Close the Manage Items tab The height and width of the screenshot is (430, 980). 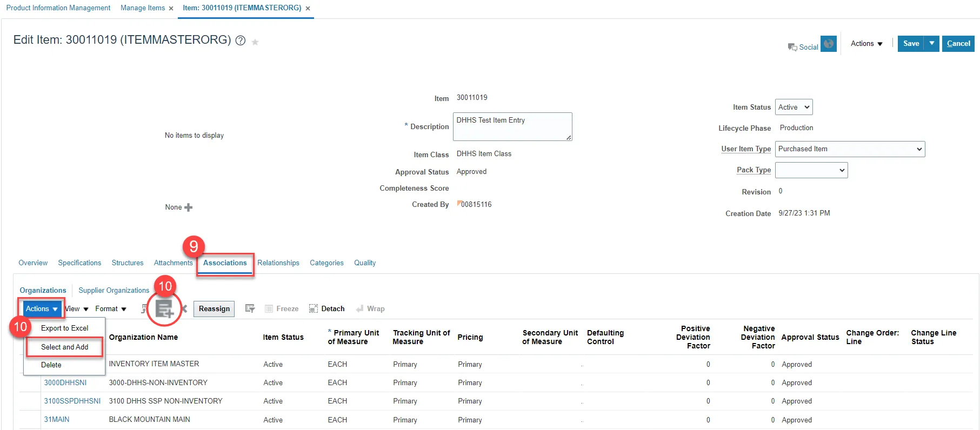(x=171, y=8)
